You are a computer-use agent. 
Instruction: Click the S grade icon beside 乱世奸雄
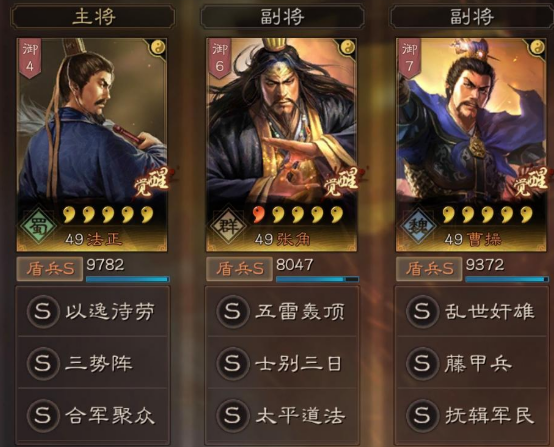tap(422, 312)
